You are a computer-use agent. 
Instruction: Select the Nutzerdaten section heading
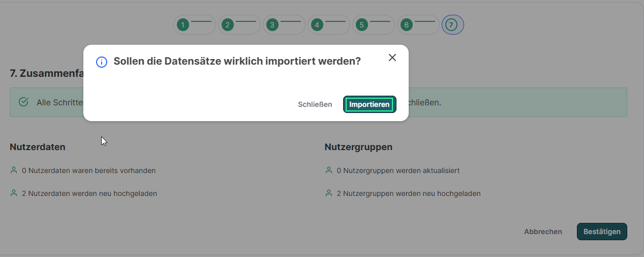click(38, 147)
